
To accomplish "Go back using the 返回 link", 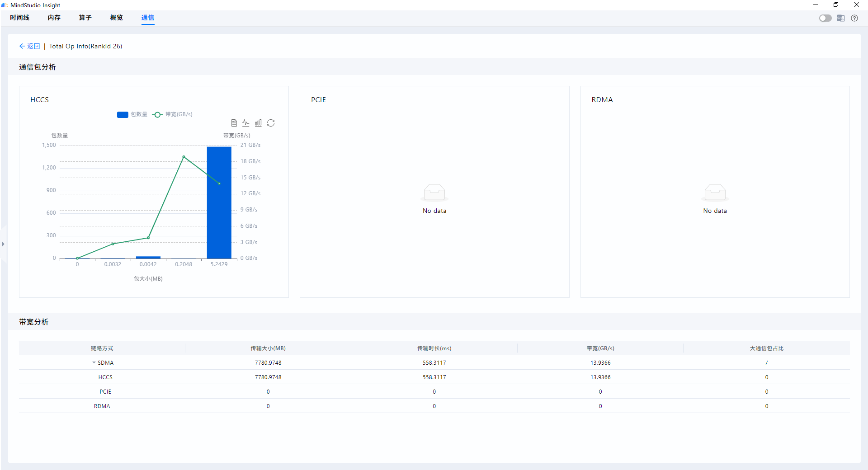I will click(x=30, y=46).
